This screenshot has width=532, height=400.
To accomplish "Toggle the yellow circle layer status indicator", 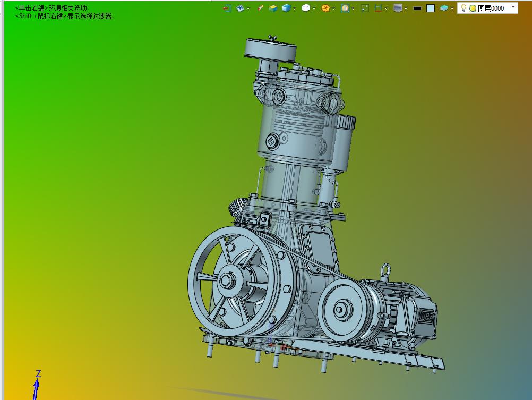I will pyautogui.click(x=473, y=8).
